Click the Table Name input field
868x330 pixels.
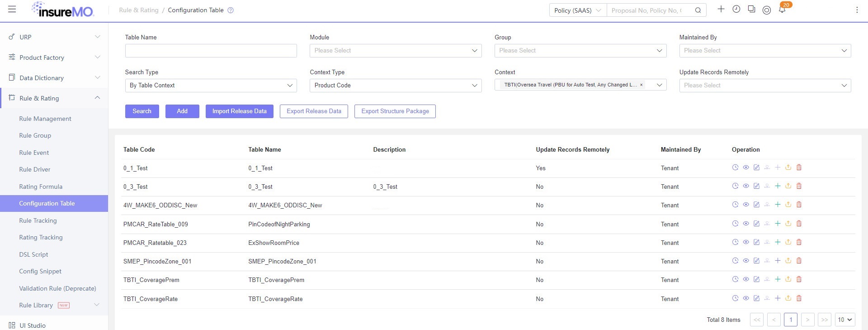211,51
